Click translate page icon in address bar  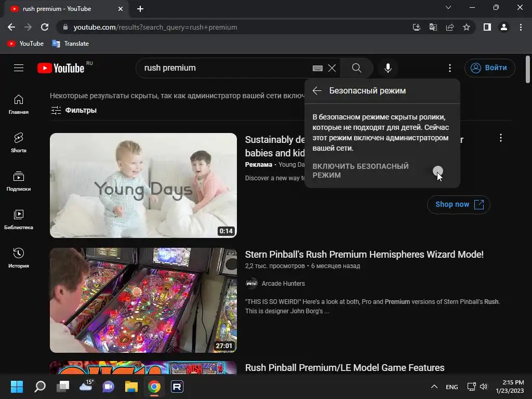[x=433, y=27]
